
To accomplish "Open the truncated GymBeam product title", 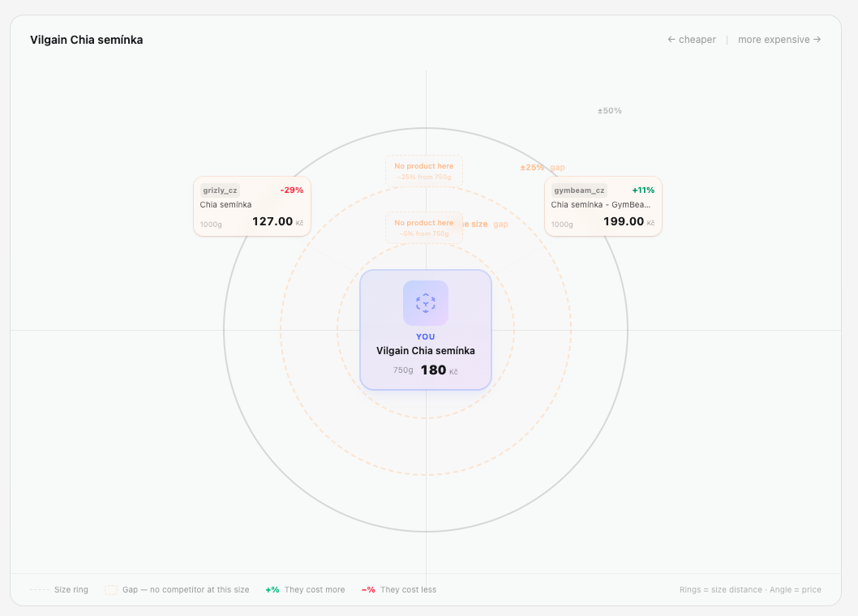I will 600,205.
